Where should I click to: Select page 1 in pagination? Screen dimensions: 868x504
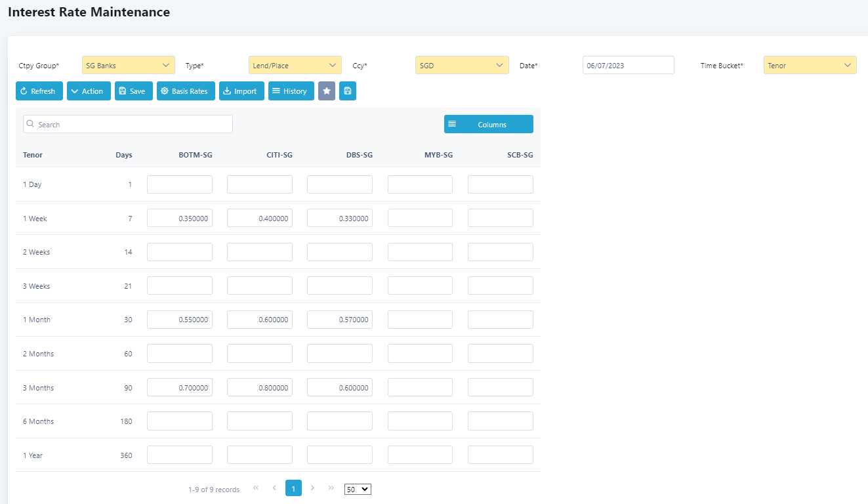coord(293,488)
